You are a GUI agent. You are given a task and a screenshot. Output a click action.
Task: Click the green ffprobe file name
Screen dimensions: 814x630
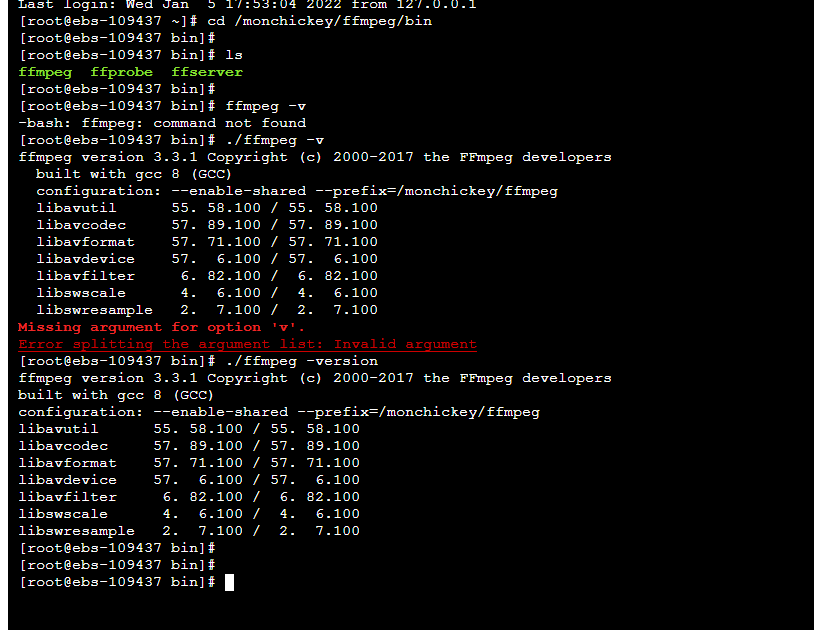point(121,72)
